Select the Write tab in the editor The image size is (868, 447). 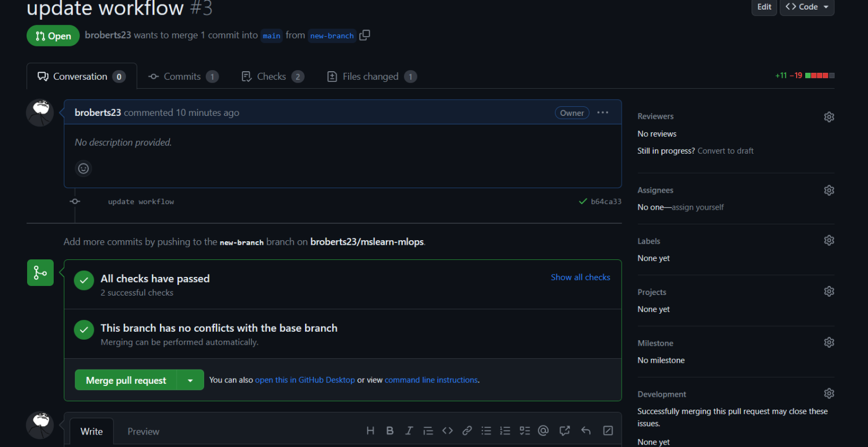(x=92, y=432)
